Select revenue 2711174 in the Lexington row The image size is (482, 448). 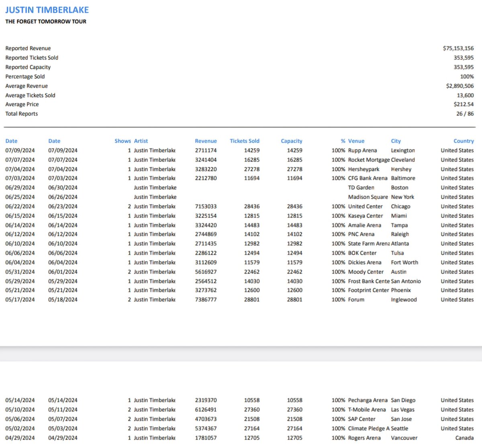[x=206, y=150]
